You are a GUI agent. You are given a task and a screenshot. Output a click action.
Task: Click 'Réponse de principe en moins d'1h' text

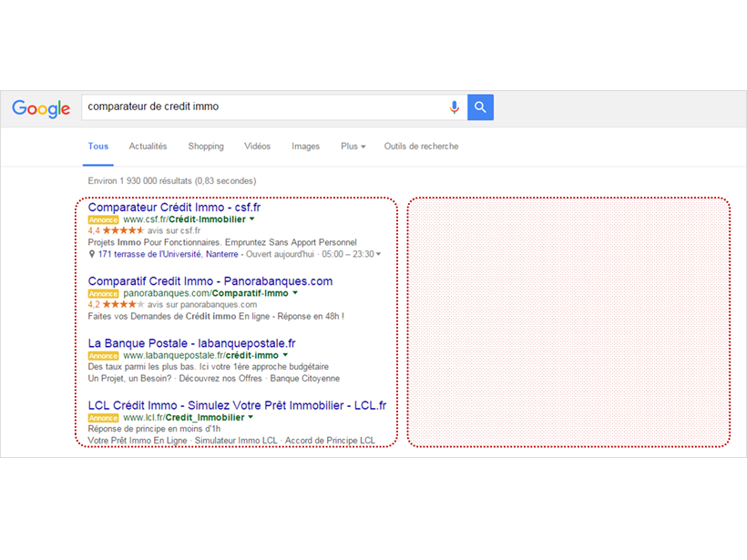[x=154, y=429]
